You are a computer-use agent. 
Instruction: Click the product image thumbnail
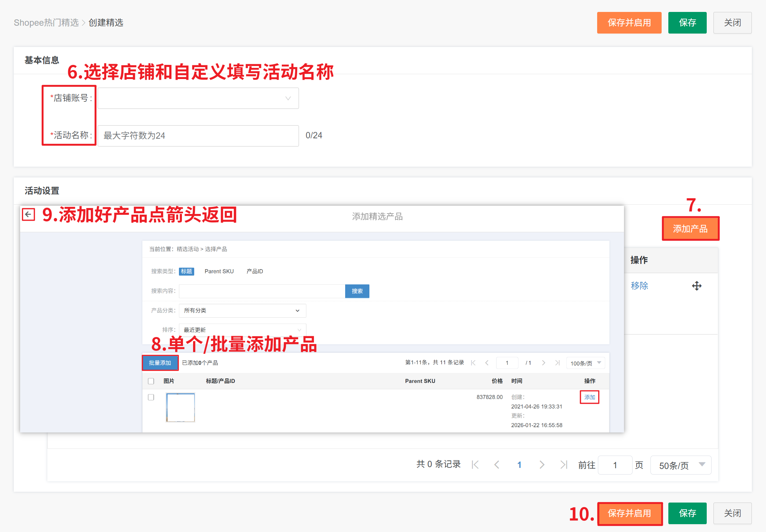pos(180,407)
